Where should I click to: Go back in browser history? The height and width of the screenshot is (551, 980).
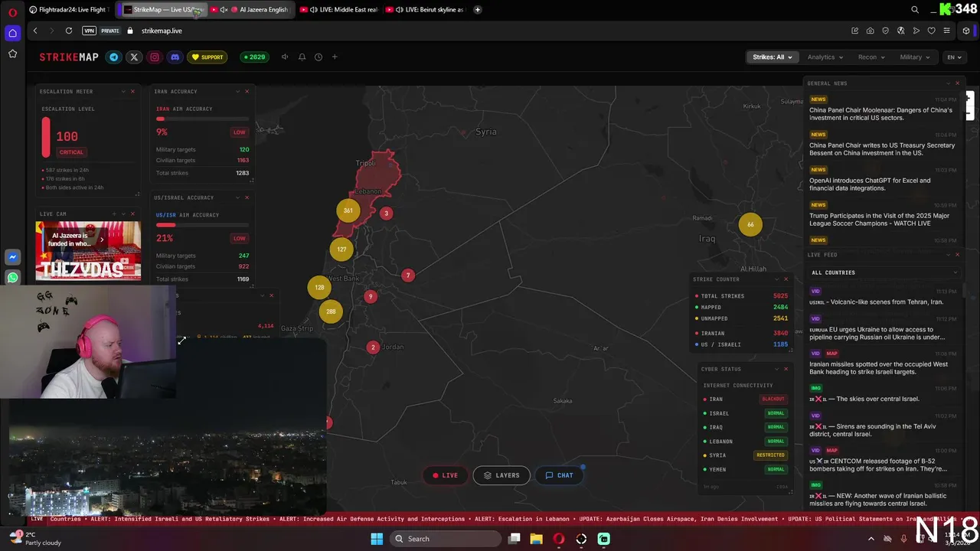[35, 31]
